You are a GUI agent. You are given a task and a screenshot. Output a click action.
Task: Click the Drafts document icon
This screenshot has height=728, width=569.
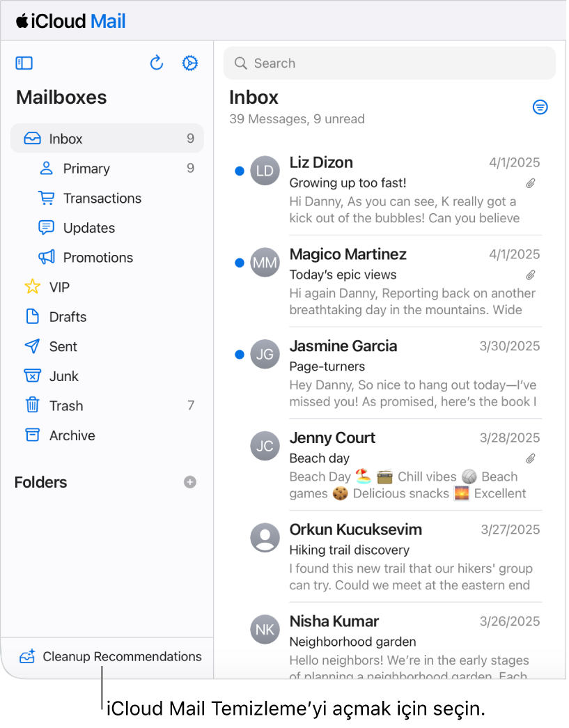[32, 316]
